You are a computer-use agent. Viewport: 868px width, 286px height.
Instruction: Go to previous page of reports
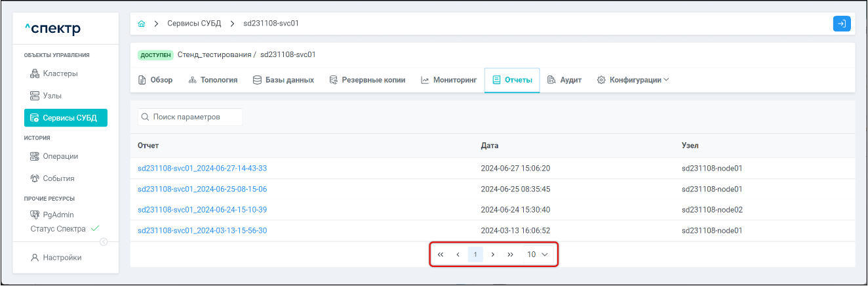coord(458,255)
